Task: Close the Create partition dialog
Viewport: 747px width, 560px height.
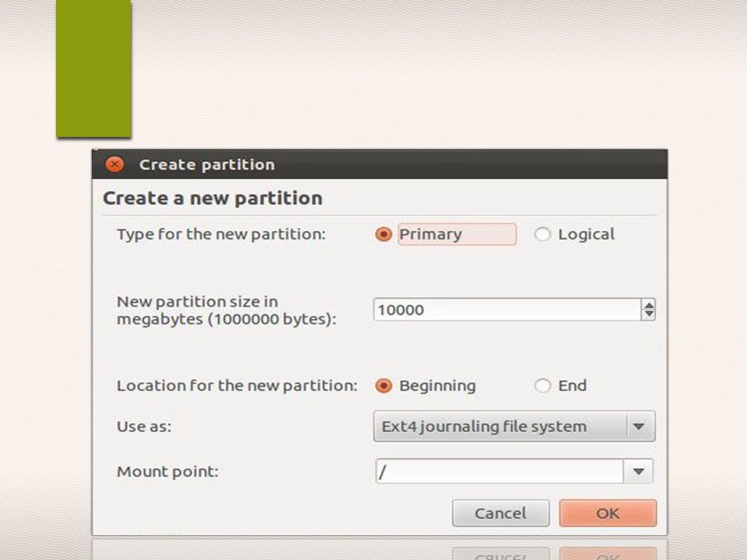Action: pyautogui.click(x=114, y=164)
